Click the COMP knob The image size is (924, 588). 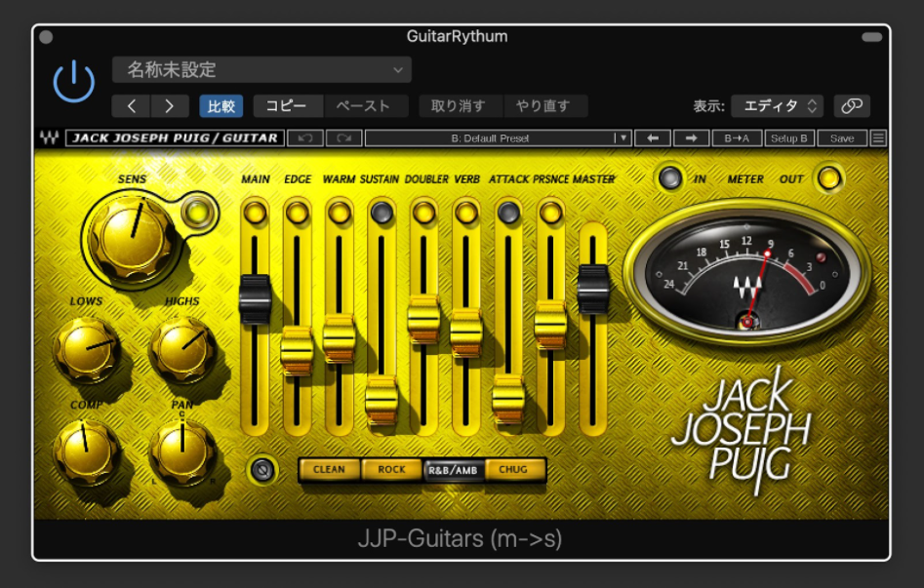click(87, 452)
